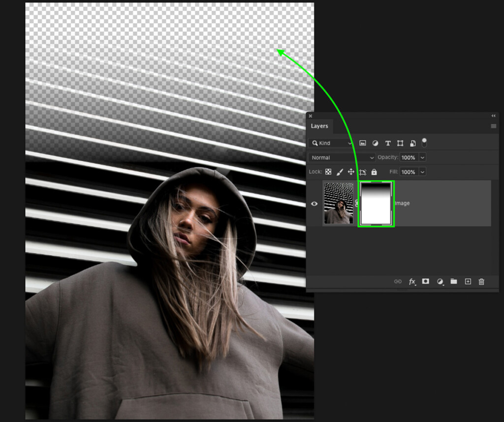This screenshot has height=422, width=504.
Task: Open the Layers panel menu
Action: click(x=493, y=126)
